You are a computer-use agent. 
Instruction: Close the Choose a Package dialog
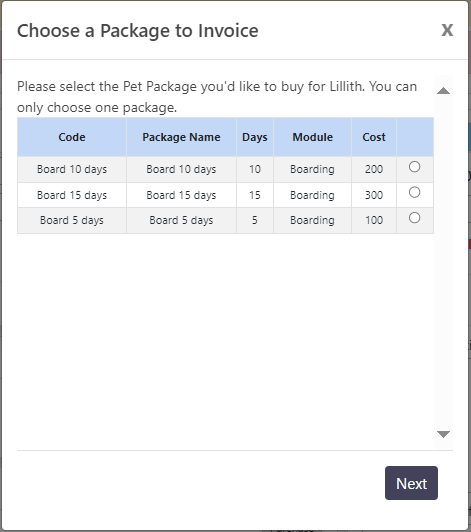point(447,30)
